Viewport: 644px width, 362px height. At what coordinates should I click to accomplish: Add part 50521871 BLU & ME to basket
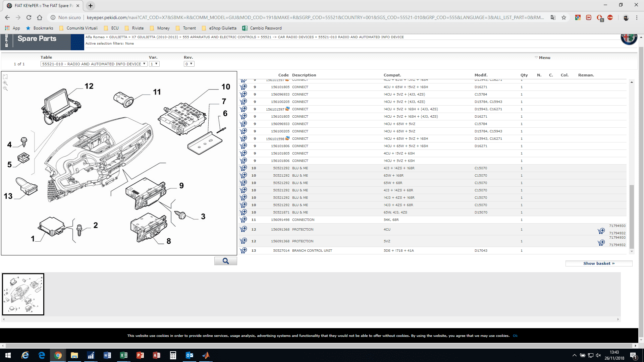(x=244, y=212)
